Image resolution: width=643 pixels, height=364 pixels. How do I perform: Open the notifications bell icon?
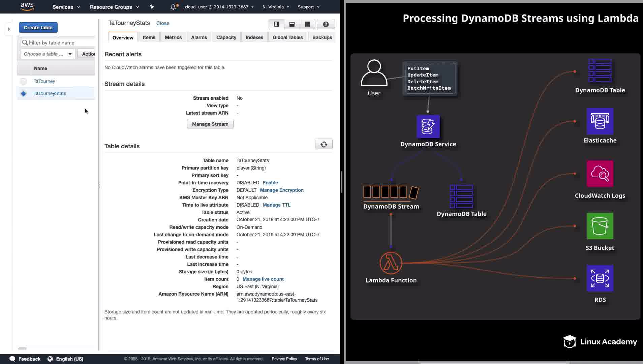point(173,7)
